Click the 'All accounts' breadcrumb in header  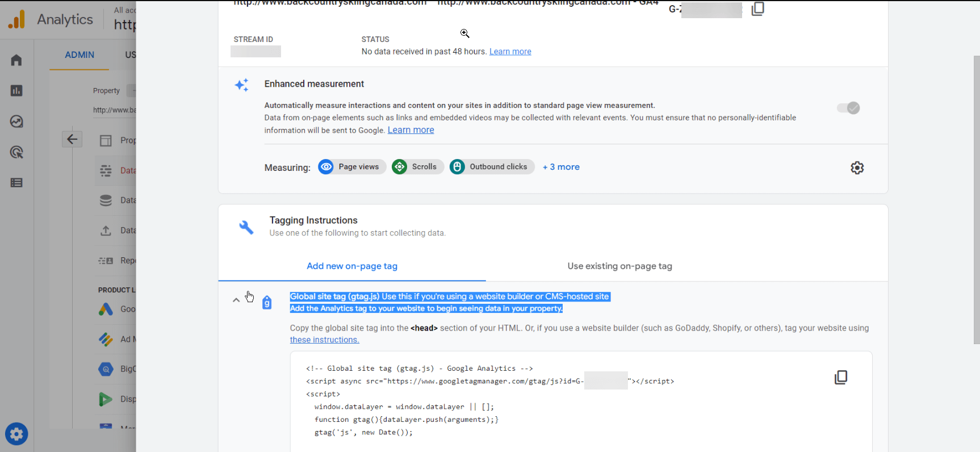(125, 10)
